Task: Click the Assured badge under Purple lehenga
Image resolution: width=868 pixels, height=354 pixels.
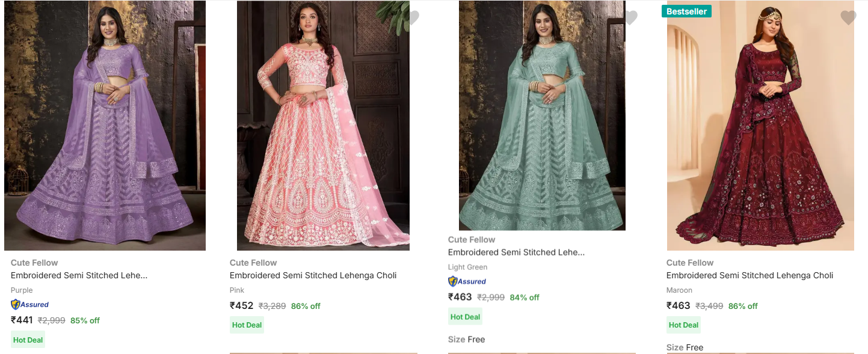Action: 30,304
